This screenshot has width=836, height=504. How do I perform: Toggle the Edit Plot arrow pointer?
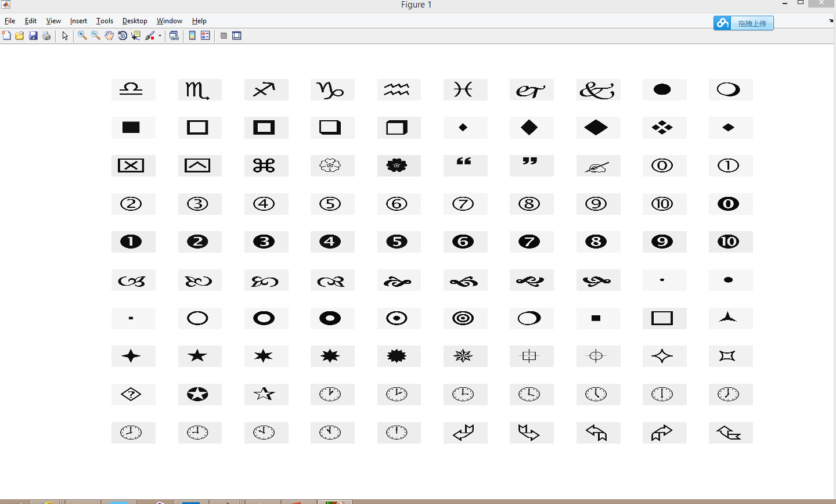tap(65, 36)
